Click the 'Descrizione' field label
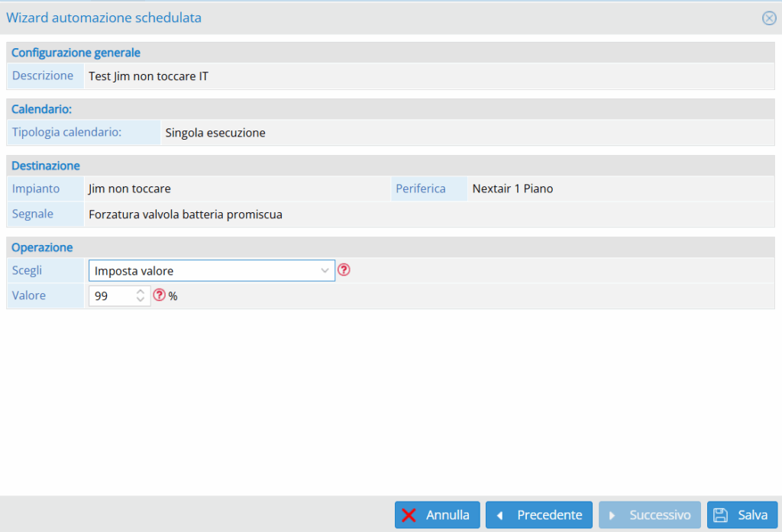The width and height of the screenshot is (782, 532). [43, 76]
